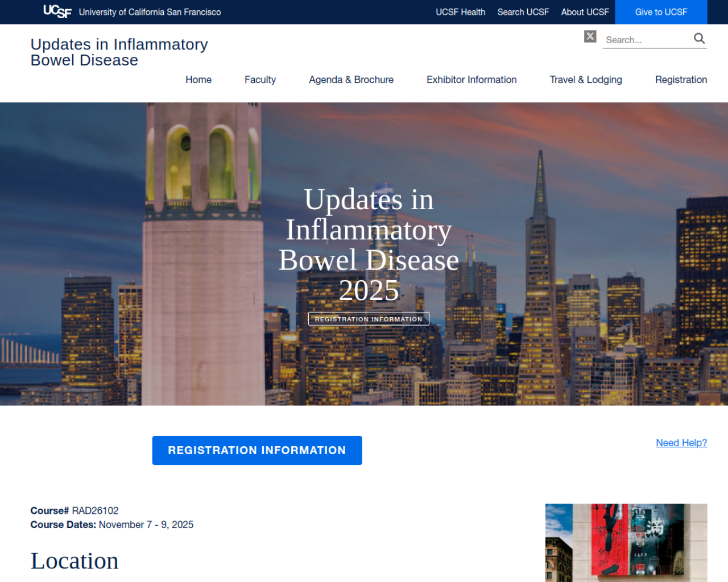
Task: Navigate to Agenda & Brochure
Action: point(351,80)
